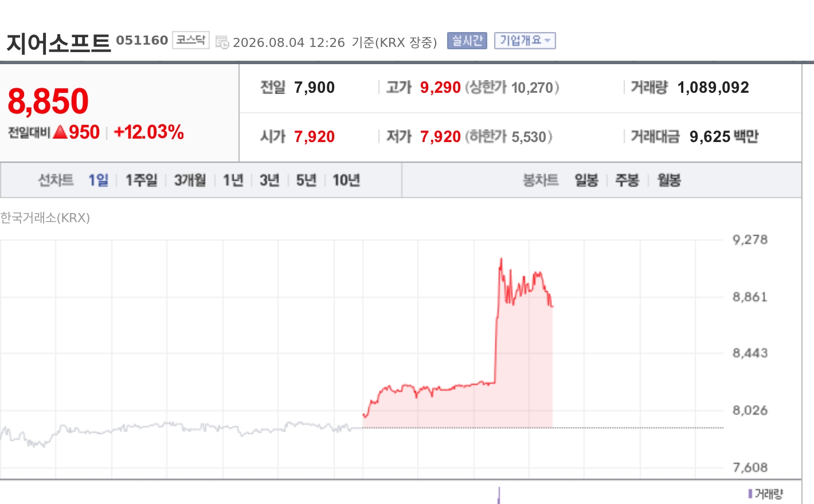The height and width of the screenshot is (504, 814).
Task: Select the 10년 chart period
Action: point(346,180)
